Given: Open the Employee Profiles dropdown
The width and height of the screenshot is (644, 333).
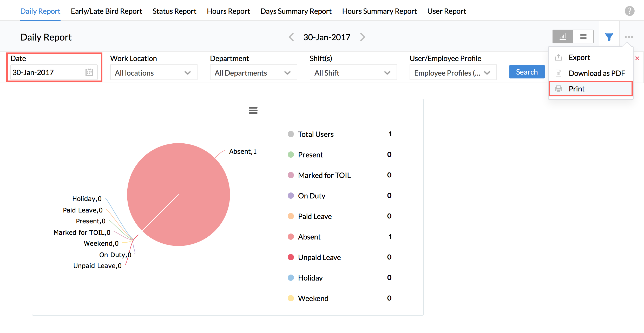Looking at the screenshot, I should (x=453, y=73).
